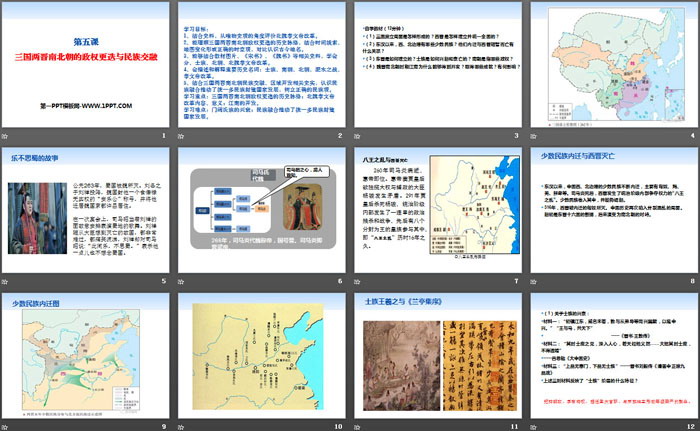Click slide number label 5
This screenshot has height=431, width=700.
(x=164, y=281)
